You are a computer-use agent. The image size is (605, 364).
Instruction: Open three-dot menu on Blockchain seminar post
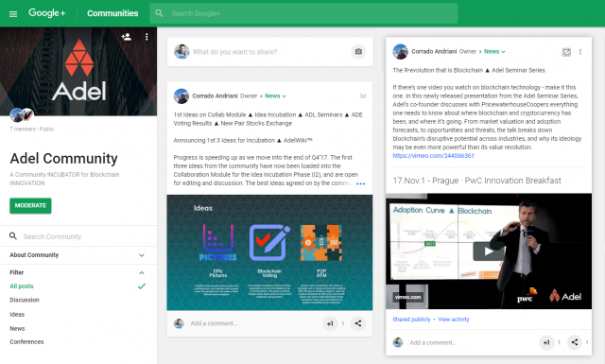(x=579, y=52)
